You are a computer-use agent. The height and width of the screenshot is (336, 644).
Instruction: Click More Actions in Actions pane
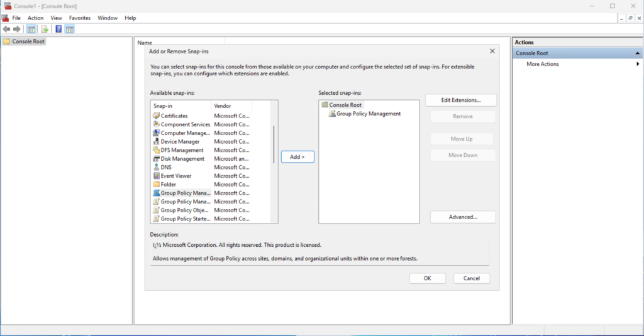543,64
